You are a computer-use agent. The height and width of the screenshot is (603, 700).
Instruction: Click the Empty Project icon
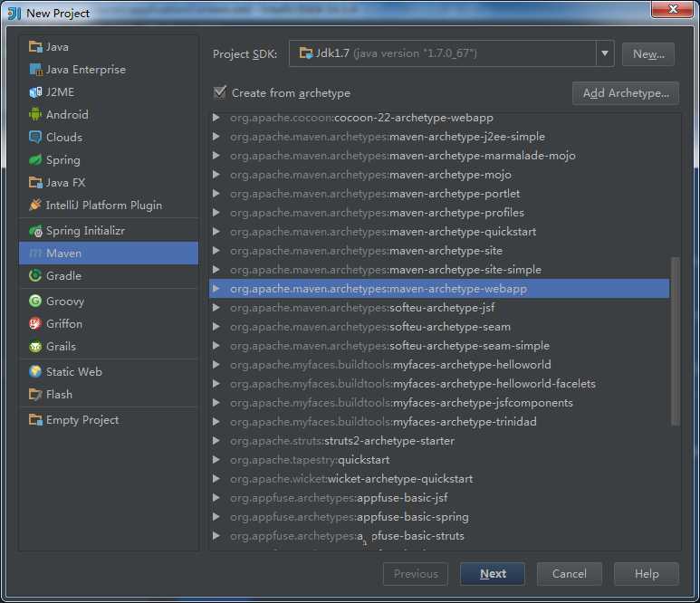point(35,419)
